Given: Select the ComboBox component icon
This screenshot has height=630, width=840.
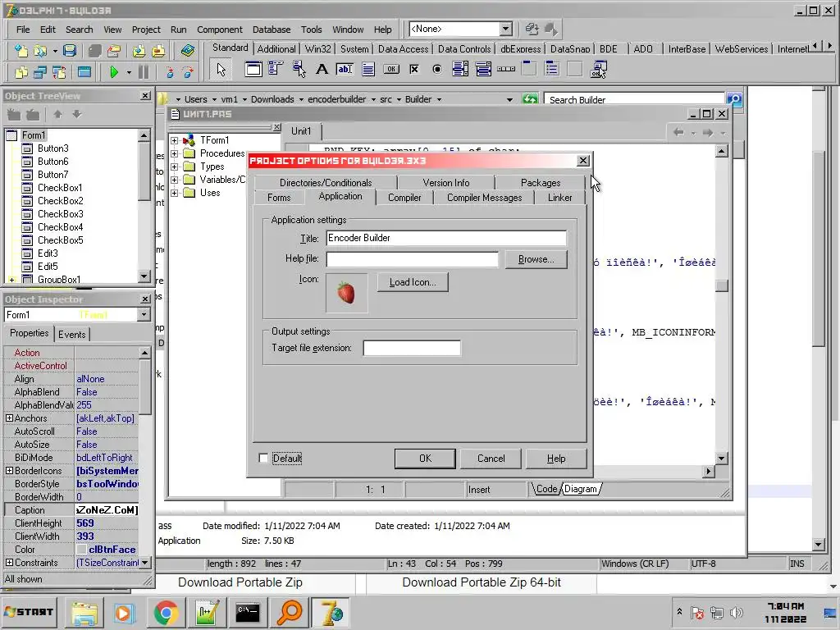Looking at the screenshot, I should point(483,69).
